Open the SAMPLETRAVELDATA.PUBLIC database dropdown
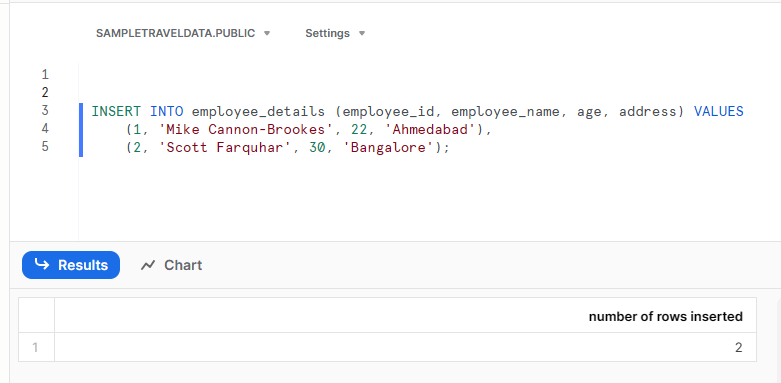Viewport: 781px width, 383px height. click(x=183, y=33)
